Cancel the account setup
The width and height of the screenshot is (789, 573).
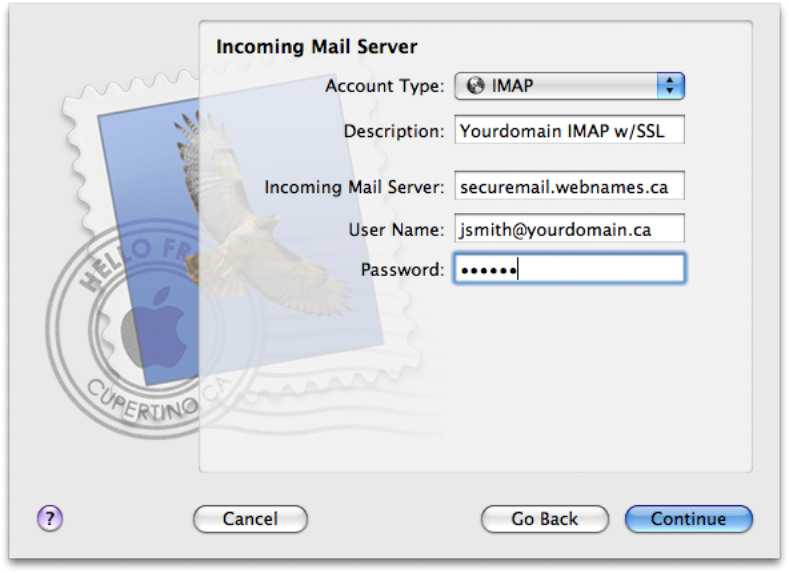(250, 519)
